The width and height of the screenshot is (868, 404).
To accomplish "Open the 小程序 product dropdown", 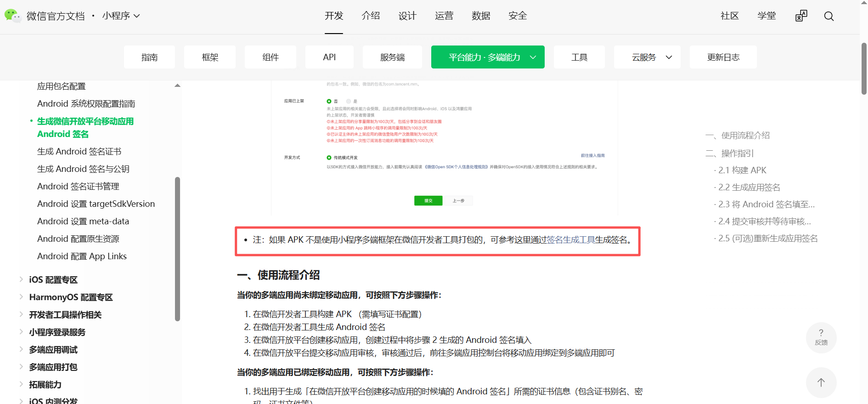I will tap(121, 16).
